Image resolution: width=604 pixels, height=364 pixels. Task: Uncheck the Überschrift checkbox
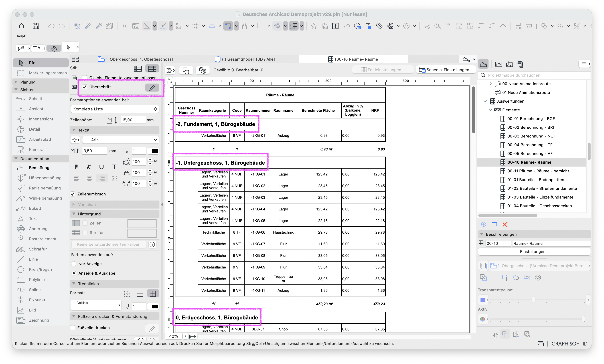[85, 87]
